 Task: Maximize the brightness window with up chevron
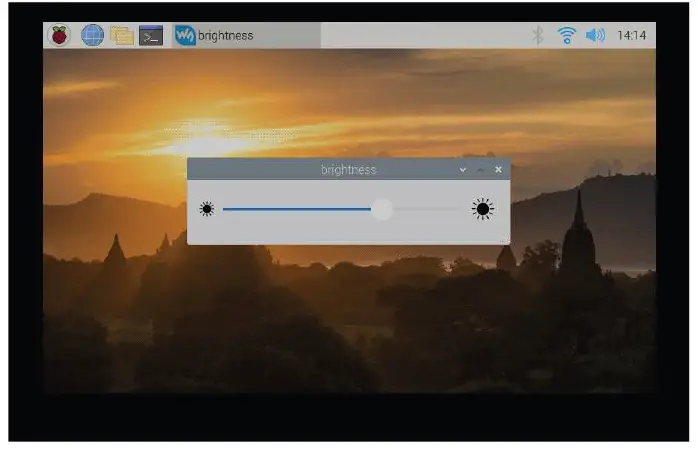click(480, 170)
